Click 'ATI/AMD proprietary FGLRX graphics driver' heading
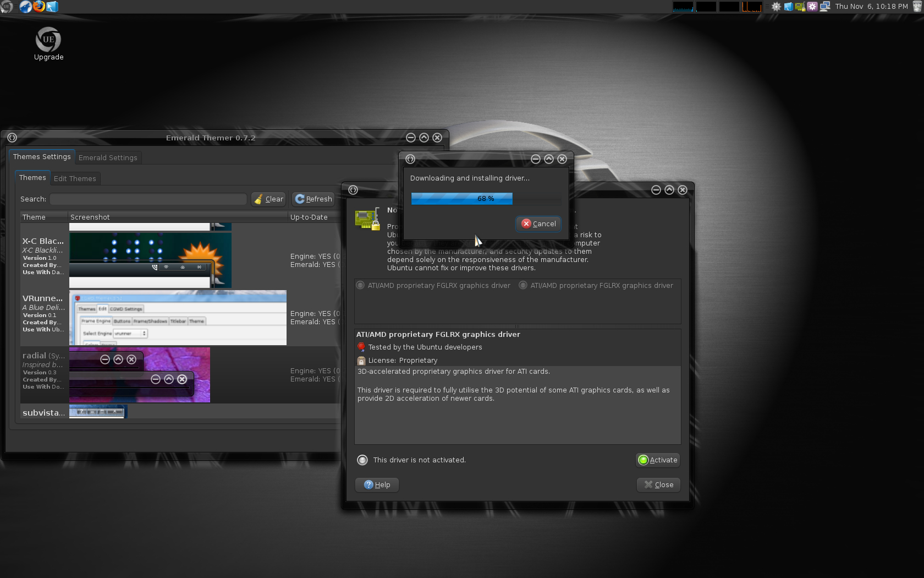Viewport: 924px width, 578px height. click(x=438, y=335)
